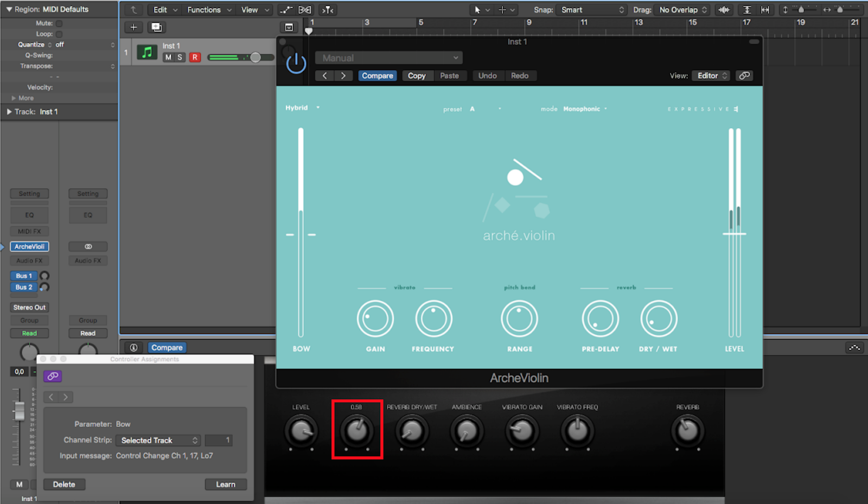Click the green Read automation button
The height and width of the screenshot is (504, 868).
tap(29, 333)
